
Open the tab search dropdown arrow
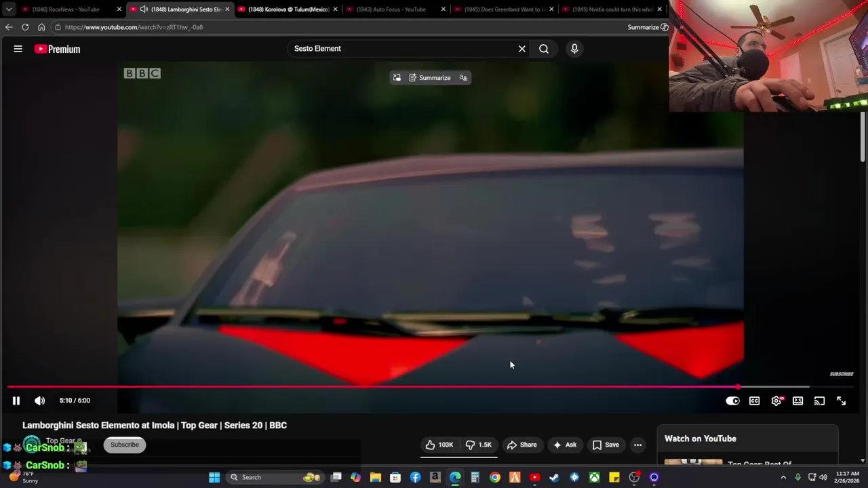8,9
